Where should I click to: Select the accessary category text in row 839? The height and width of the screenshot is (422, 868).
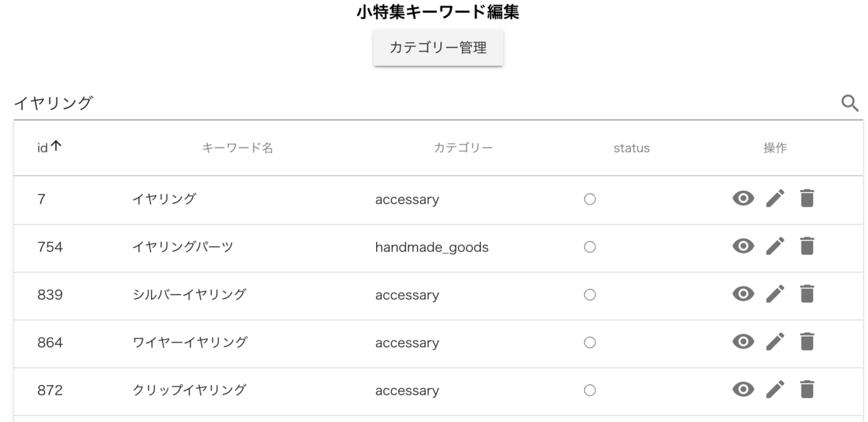407,295
